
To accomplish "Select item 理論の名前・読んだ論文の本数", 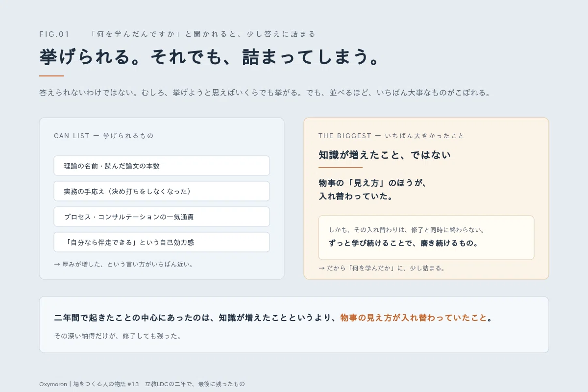I will [x=162, y=166].
